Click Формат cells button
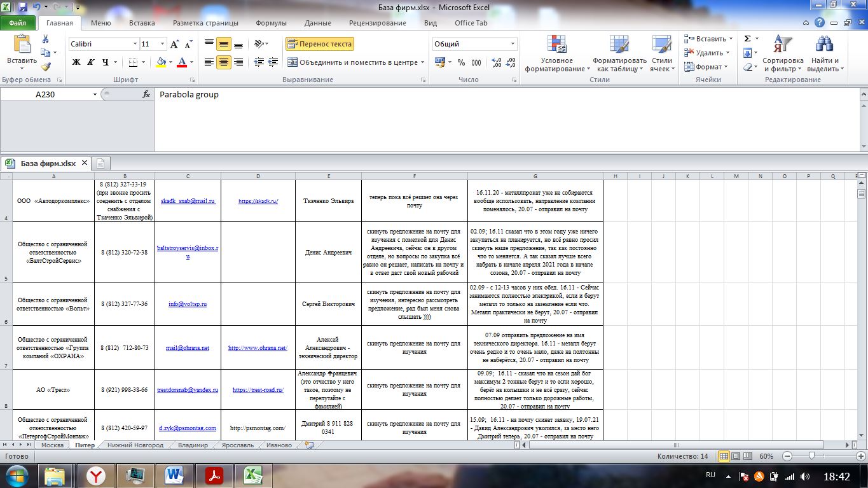The width and height of the screenshot is (868, 488). click(707, 67)
